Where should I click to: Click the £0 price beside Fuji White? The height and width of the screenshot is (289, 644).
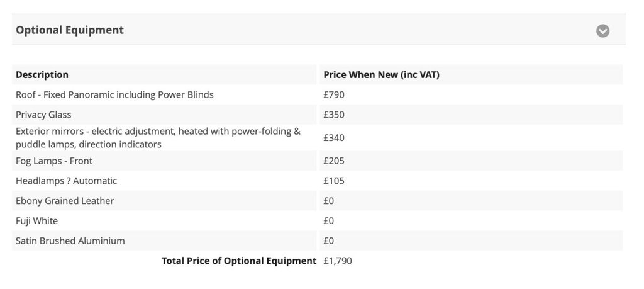[x=329, y=221]
